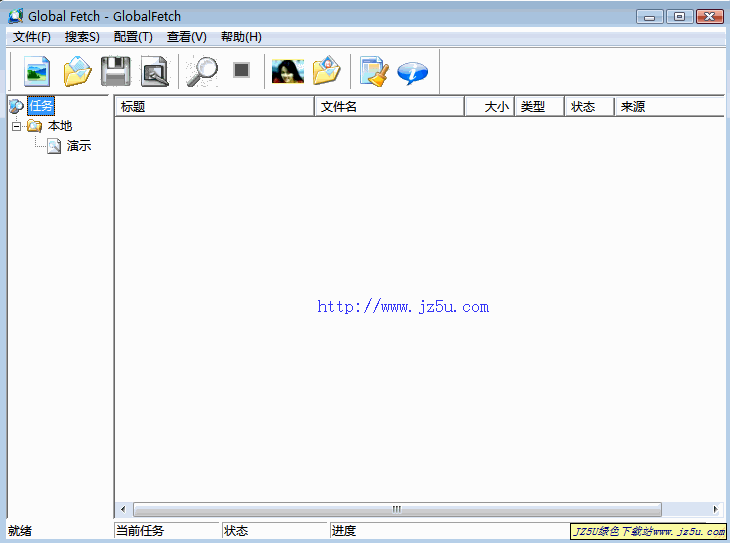Select the 任务 tree item

click(41, 106)
